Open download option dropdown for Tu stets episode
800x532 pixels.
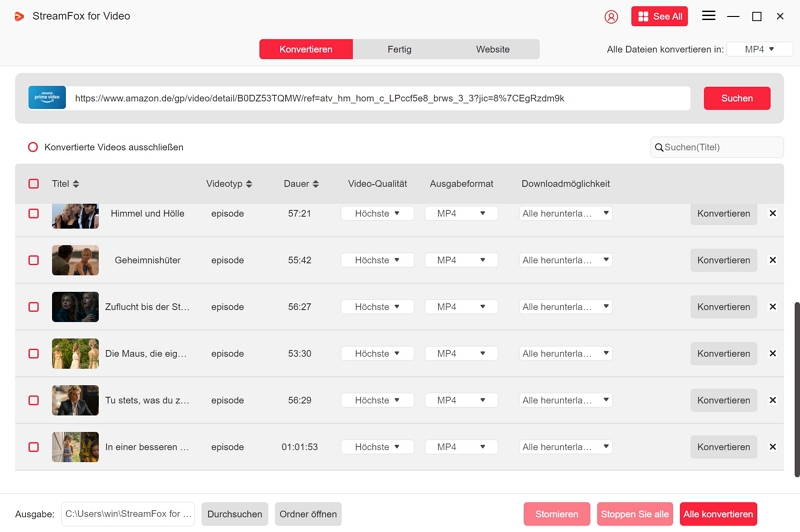[x=565, y=400]
